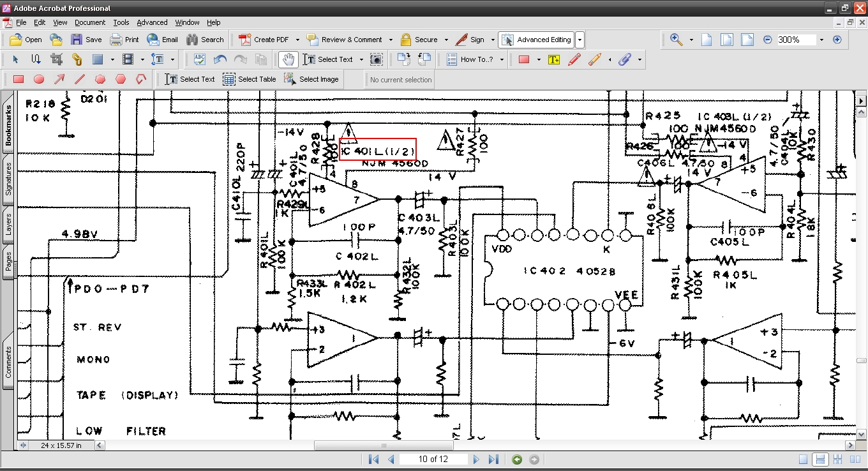This screenshot has width=868, height=471.
Task: Click the Hand tool
Action: (x=288, y=59)
